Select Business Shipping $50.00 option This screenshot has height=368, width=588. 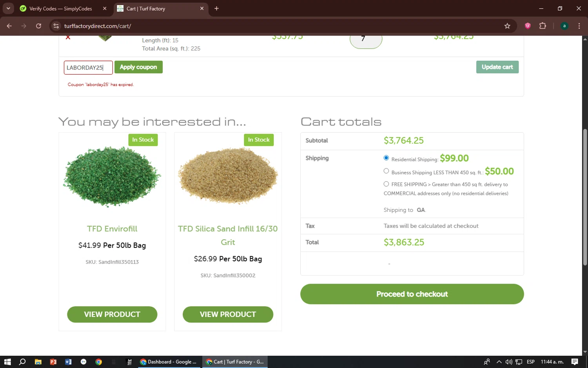pos(386,171)
